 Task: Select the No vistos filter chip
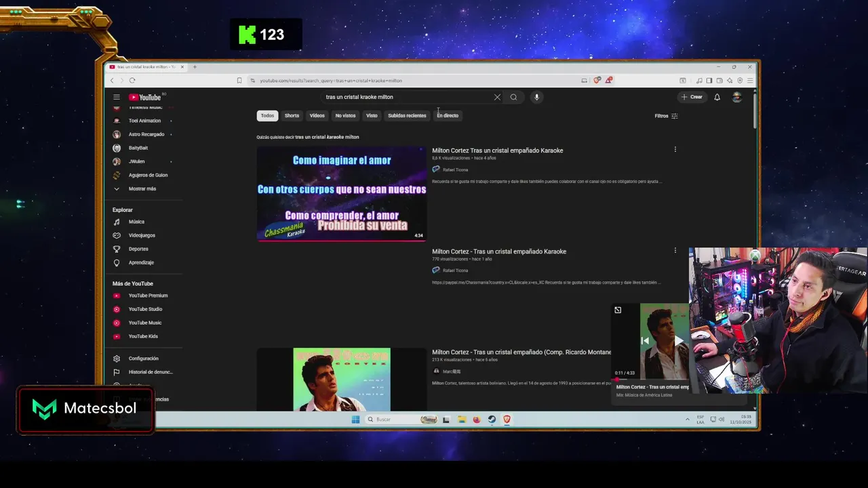tap(345, 116)
